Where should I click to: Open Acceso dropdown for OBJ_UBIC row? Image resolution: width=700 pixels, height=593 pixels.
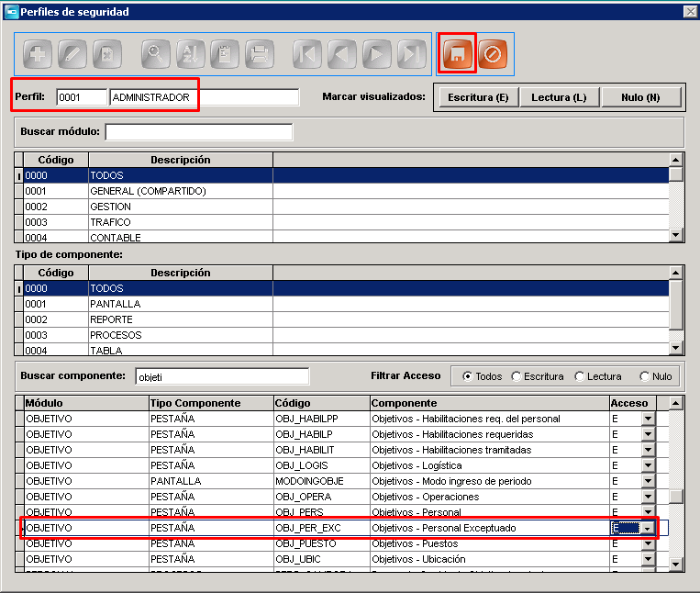[x=648, y=560]
